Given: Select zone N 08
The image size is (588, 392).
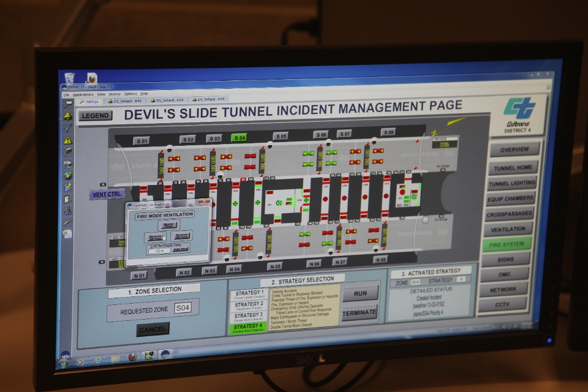Looking at the screenshot, I should pos(381,260).
